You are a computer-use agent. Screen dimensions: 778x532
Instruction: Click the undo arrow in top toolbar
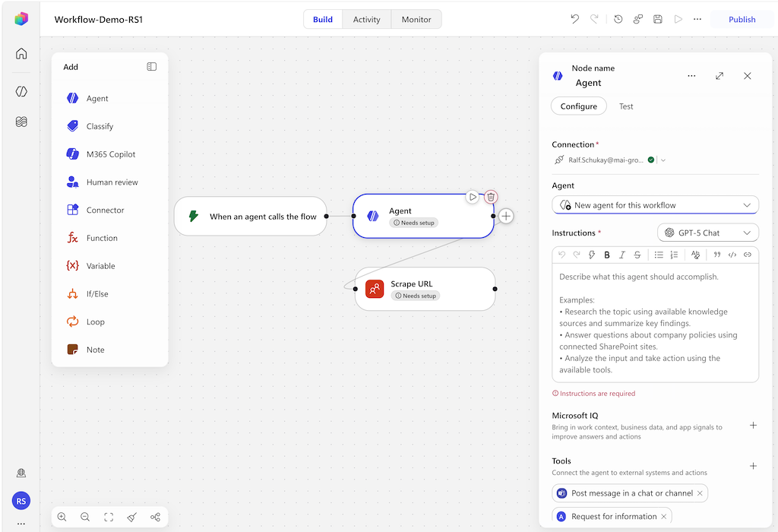pos(574,19)
